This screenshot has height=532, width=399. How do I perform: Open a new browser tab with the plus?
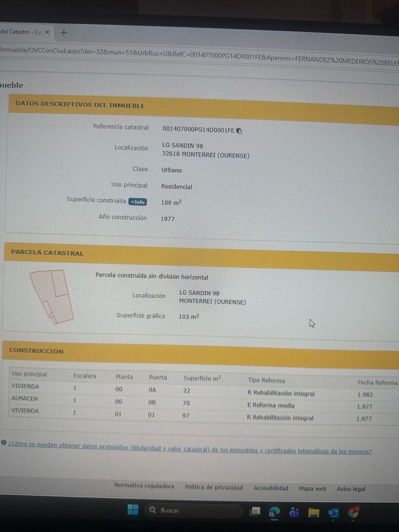64,33
